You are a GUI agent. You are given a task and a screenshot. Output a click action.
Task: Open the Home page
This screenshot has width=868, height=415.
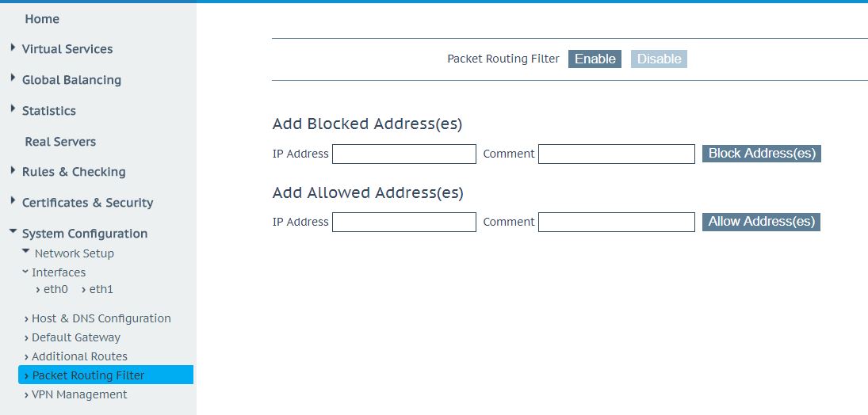pyautogui.click(x=42, y=19)
